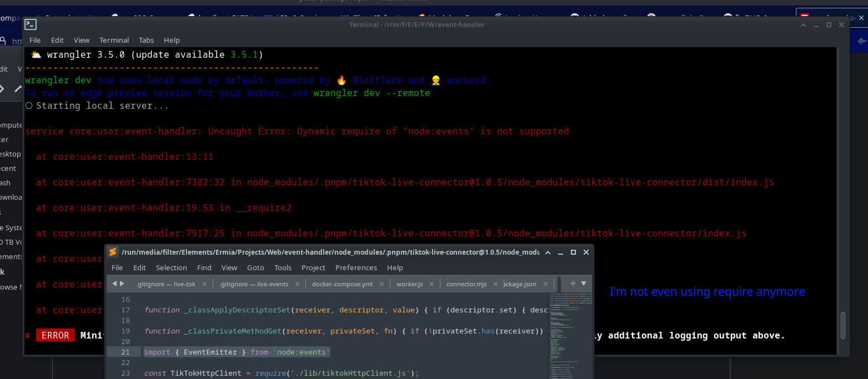
Task: Click the red X error indicator in the terminal
Action: [x=27, y=335]
